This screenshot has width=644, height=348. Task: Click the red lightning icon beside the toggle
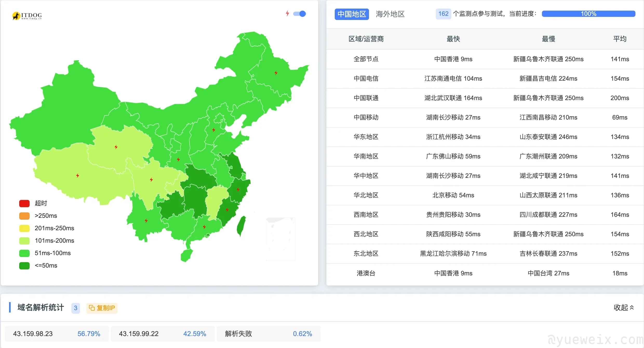pyautogui.click(x=287, y=13)
